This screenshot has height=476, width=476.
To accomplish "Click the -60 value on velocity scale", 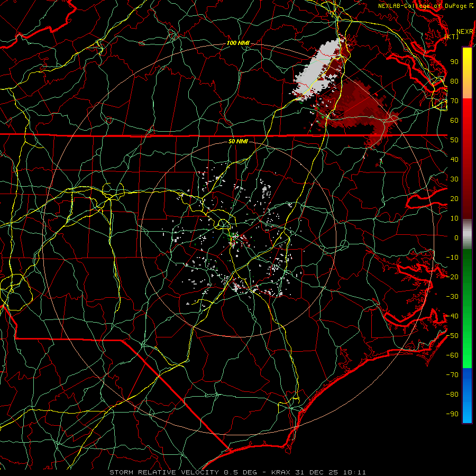I will click(452, 355).
